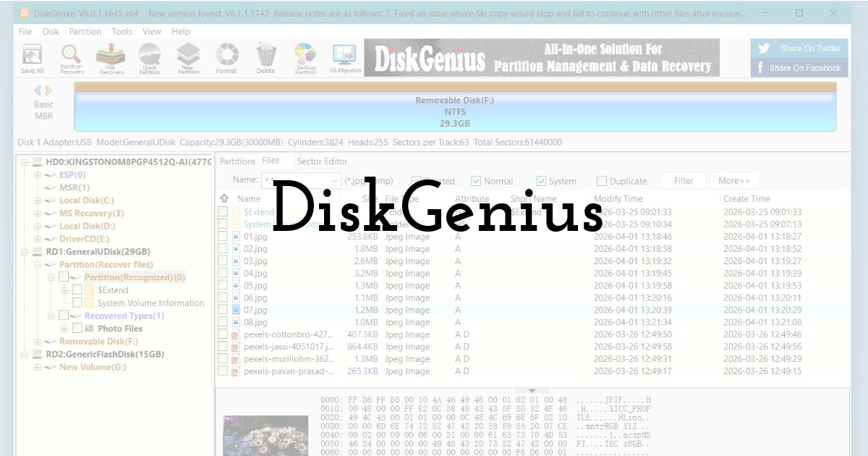Image resolution: width=868 pixels, height=456 pixels.
Task: Click the New Partition icon
Action: (188, 58)
